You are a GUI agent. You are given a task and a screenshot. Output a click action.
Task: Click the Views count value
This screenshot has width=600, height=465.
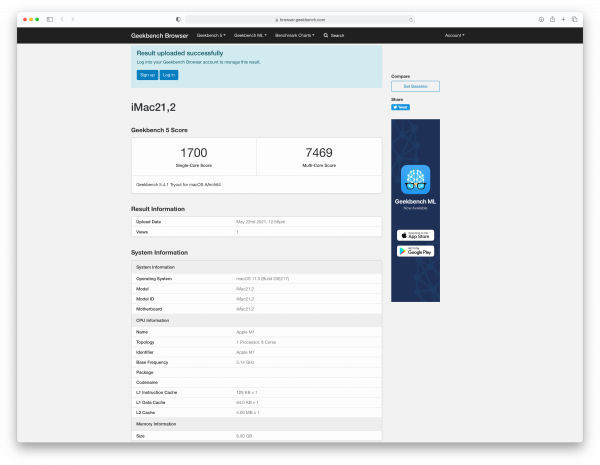237,232
